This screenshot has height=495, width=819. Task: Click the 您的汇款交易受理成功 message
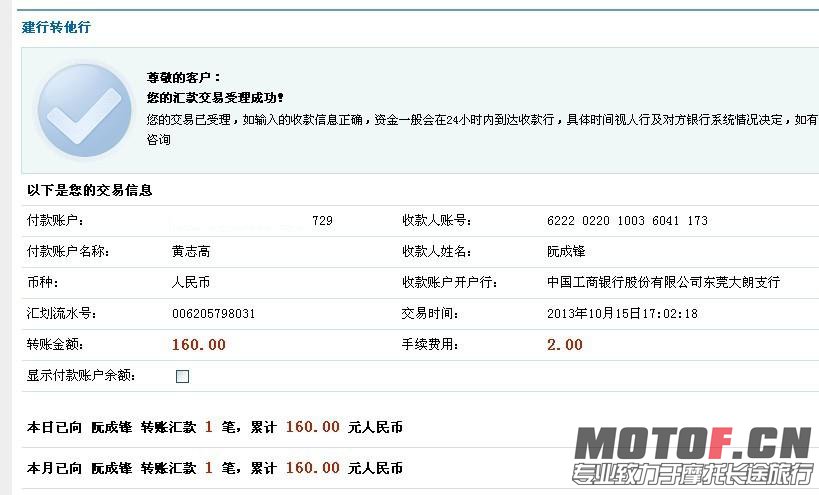[x=215, y=98]
